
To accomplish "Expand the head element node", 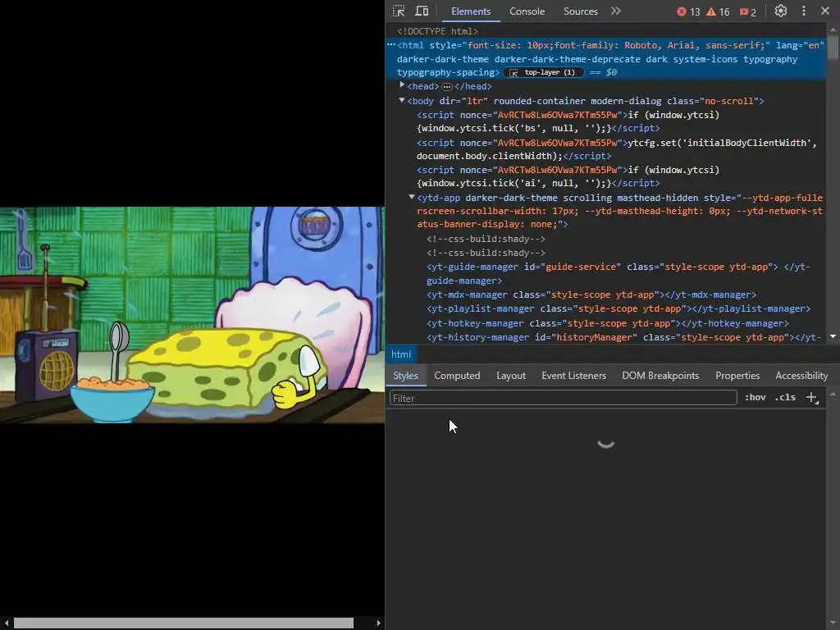I will point(402,85).
